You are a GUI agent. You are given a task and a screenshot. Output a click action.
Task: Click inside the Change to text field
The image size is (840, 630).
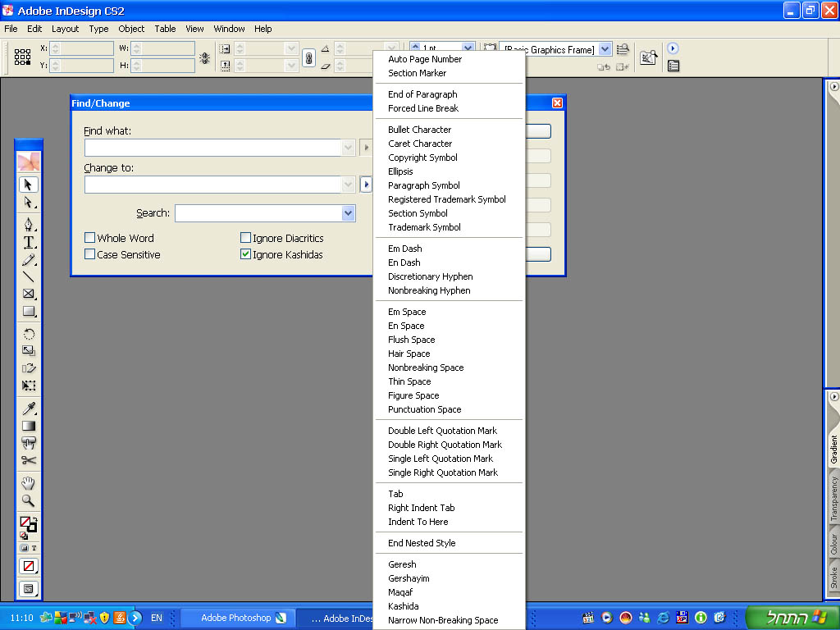pyautogui.click(x=212, y=185)
